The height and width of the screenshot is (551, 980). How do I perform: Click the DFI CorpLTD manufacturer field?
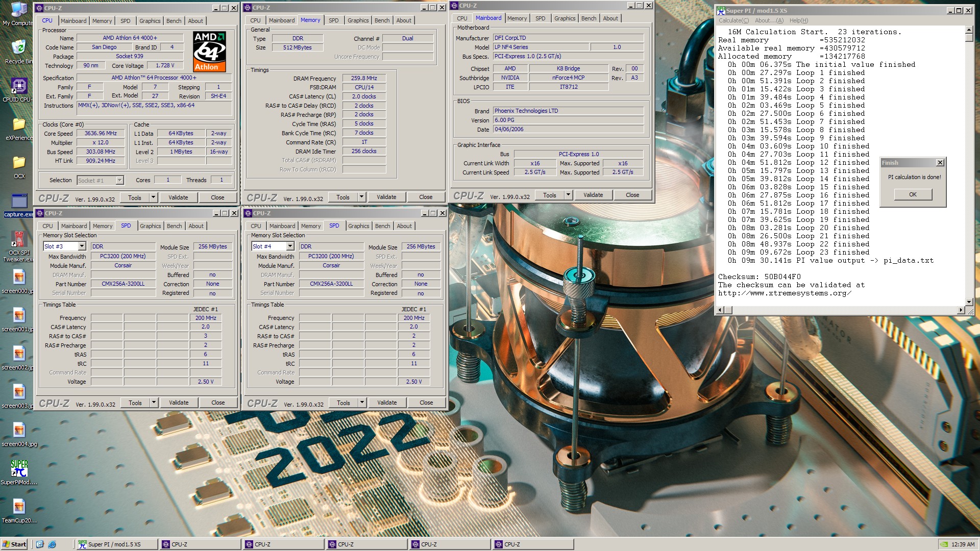pos(568,38)
